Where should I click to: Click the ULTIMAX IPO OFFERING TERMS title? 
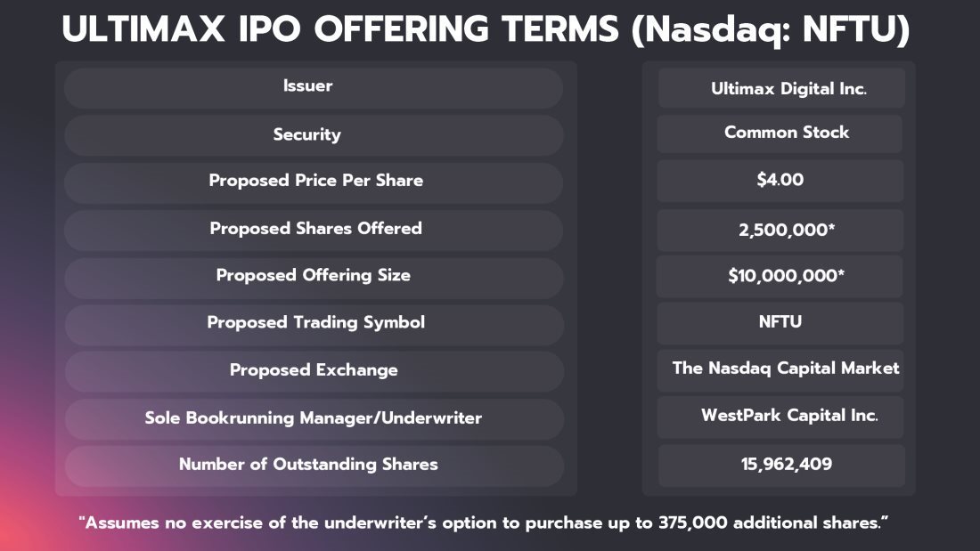pyautogui.click(x=486, y=31)
